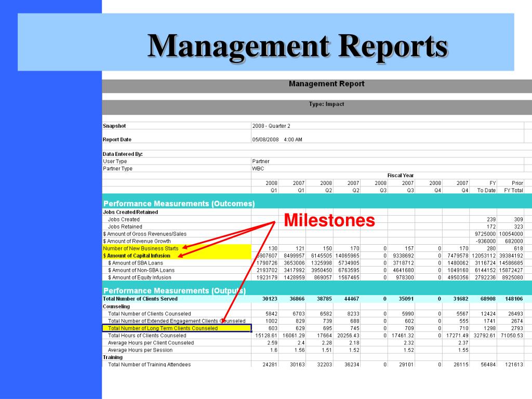This screenshot has width=532, height=399.
Task: Click the "Total Number of Training Attendees" row label
Action: (149, 364)
